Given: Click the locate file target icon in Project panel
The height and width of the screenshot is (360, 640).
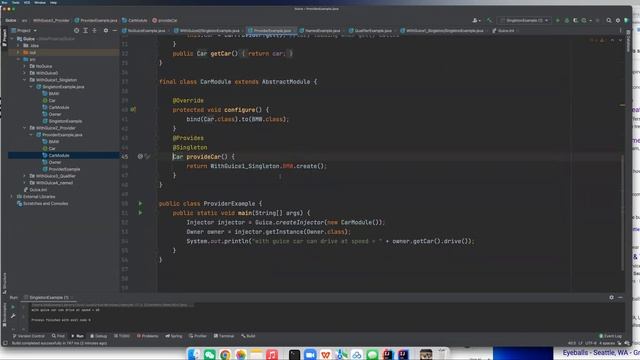Looking at the screenshot, I should pyautogui.click(x=76, y=31).
